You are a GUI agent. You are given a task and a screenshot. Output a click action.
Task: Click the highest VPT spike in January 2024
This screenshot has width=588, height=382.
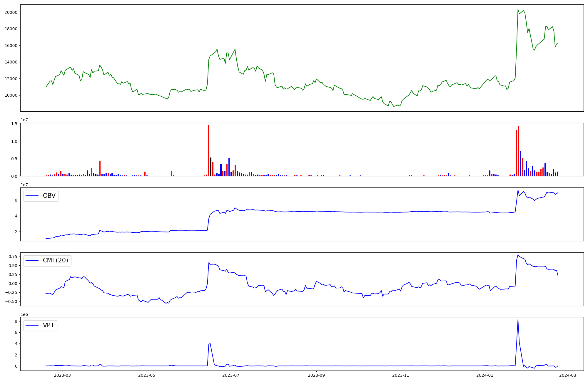point(518,320)
